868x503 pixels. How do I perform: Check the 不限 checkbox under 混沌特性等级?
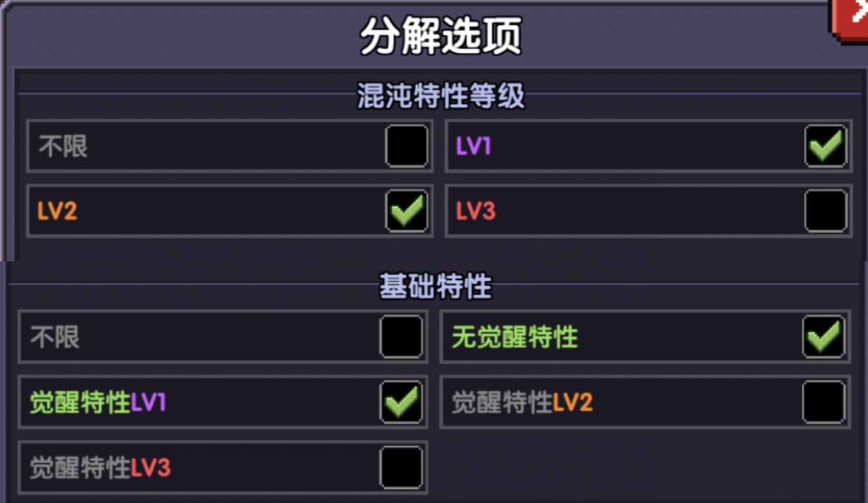point(406,146)
